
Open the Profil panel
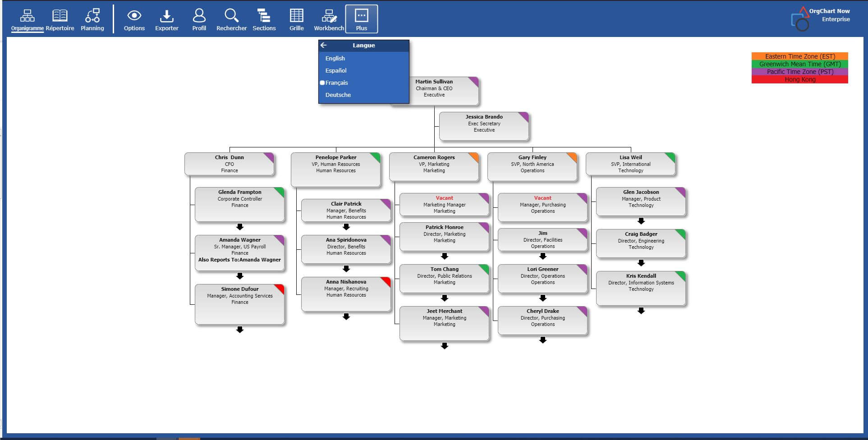[x=199, y=20]
